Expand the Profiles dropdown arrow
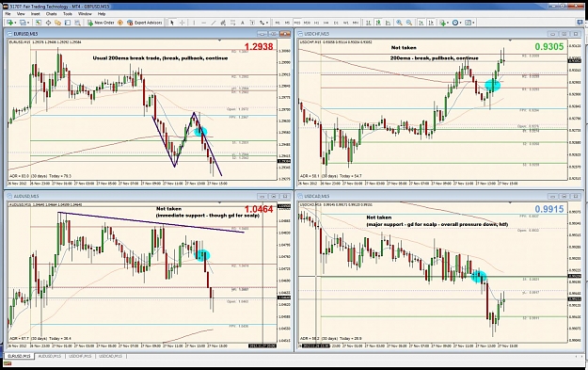The image size is (588, 370). click(x=28, y=23)
